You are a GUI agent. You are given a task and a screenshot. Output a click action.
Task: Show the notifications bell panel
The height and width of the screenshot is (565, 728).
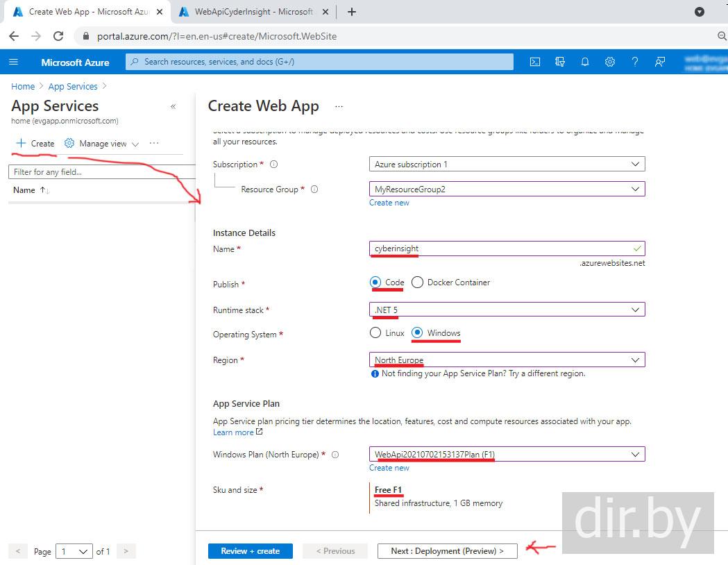tap(585, 62)
